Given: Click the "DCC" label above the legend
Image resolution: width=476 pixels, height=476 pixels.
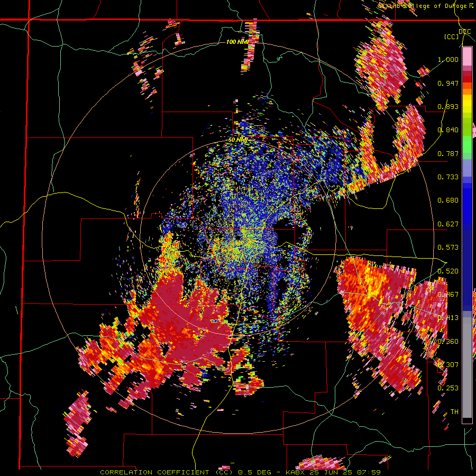Looking at the screenshot, I should [465, 32].
